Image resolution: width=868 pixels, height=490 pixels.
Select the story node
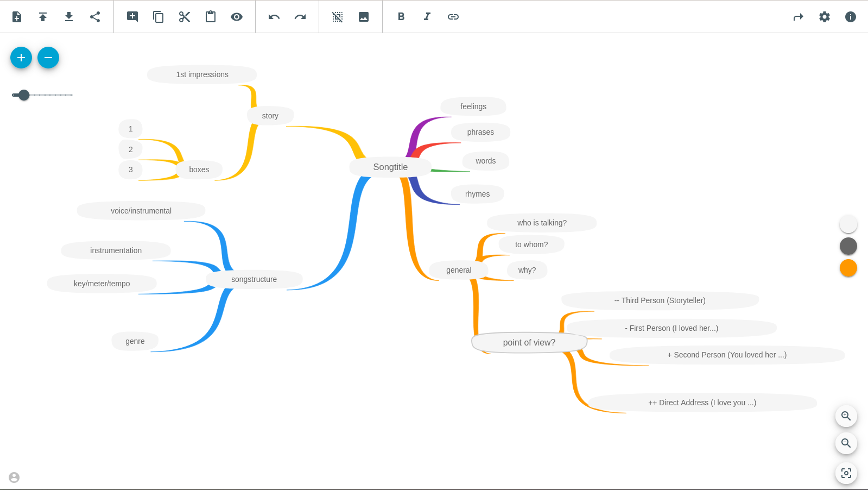coord(270,116)
